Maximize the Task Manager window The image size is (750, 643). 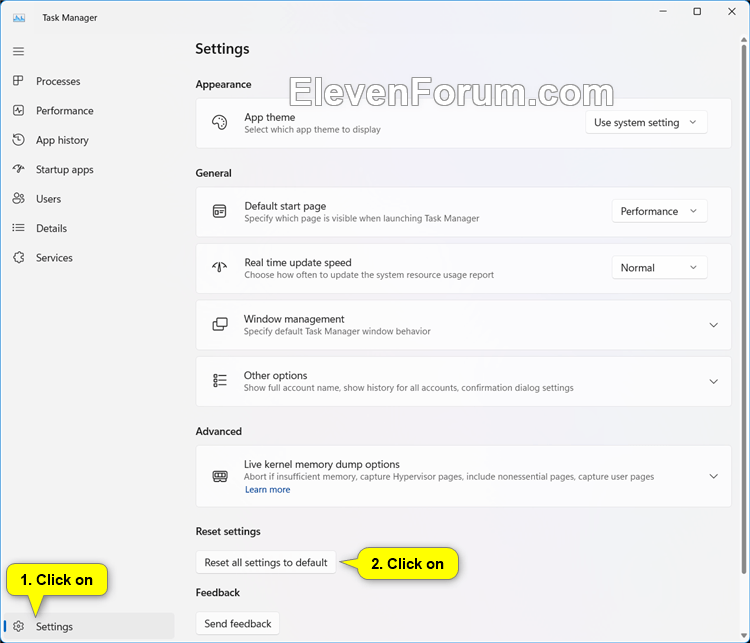pyautogui.click(x=697, y=11)
